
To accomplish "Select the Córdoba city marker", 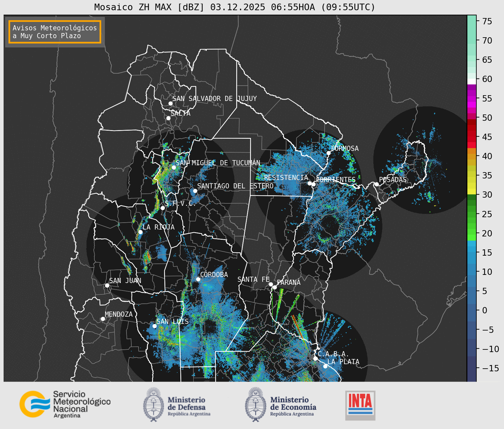I will click(198, 279).
